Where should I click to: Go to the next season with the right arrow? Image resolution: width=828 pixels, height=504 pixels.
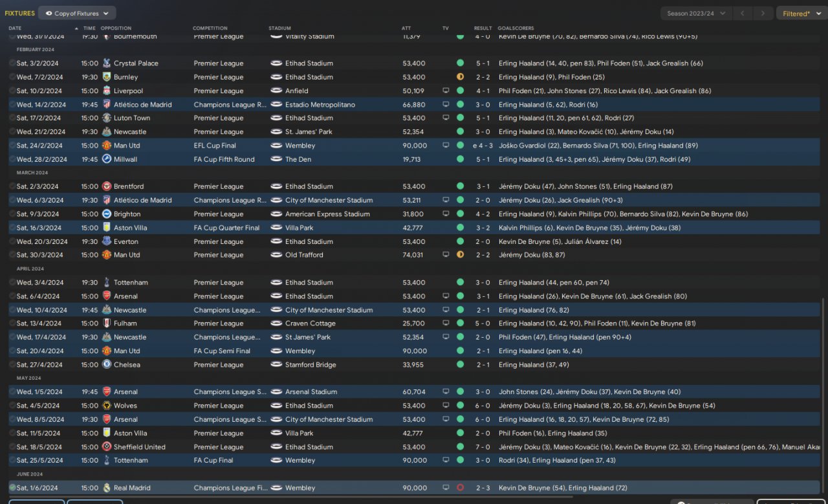click(764, 13)
